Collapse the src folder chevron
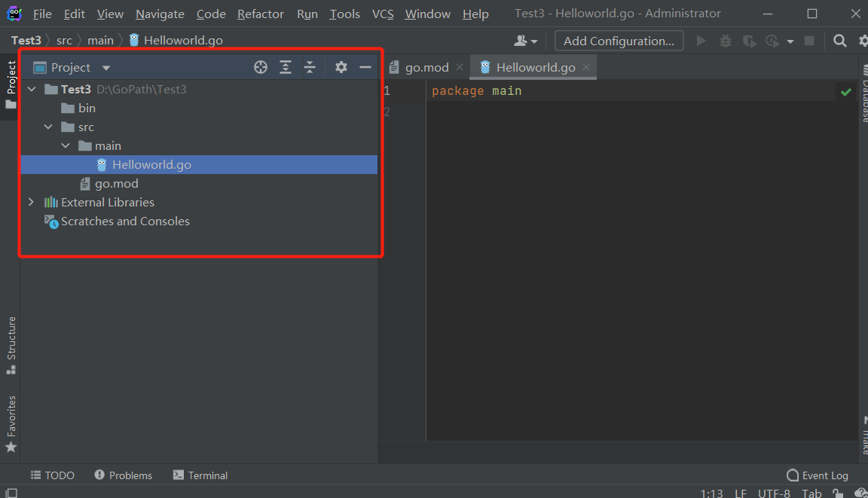The height and width of the screenshot is (498, 868). pyautogui.click(x=48, y=127)
